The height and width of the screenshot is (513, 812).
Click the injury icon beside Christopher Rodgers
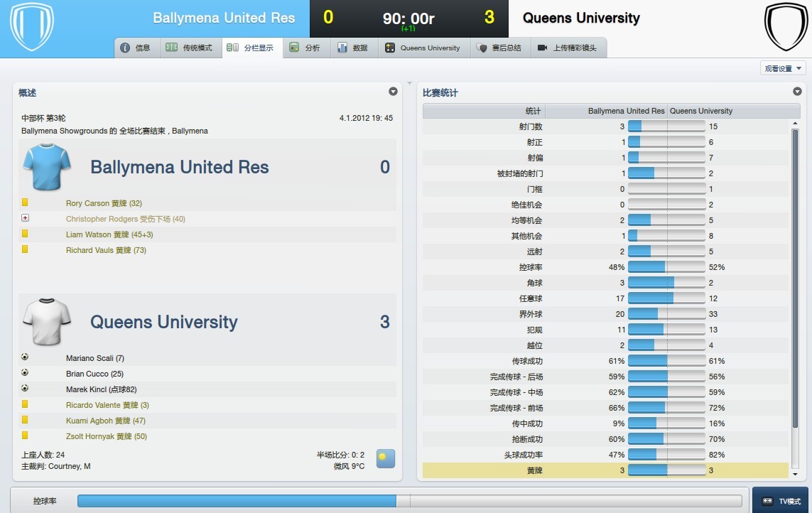click(25, 218)
